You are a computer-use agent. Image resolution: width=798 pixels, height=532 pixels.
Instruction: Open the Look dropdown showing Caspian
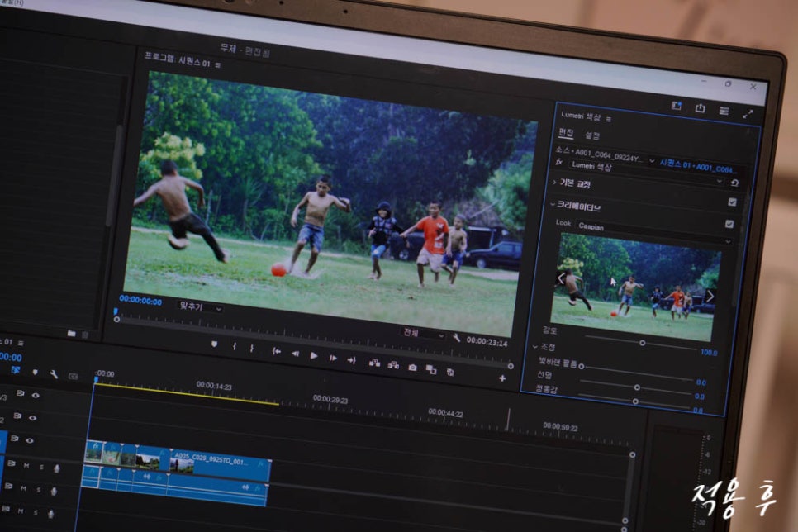click(x=654, y=232)
